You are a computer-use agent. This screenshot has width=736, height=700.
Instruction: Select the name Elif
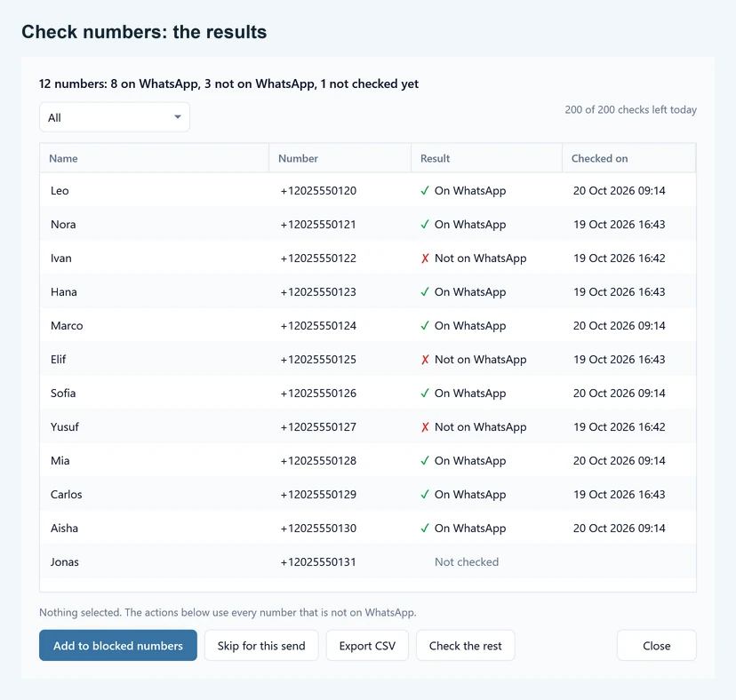(x=58, y=360)
